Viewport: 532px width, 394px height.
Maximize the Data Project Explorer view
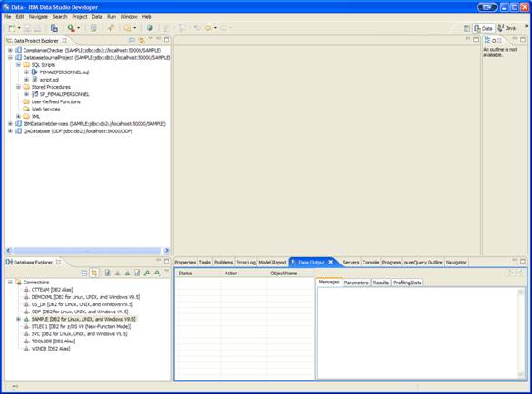(167, 40)
